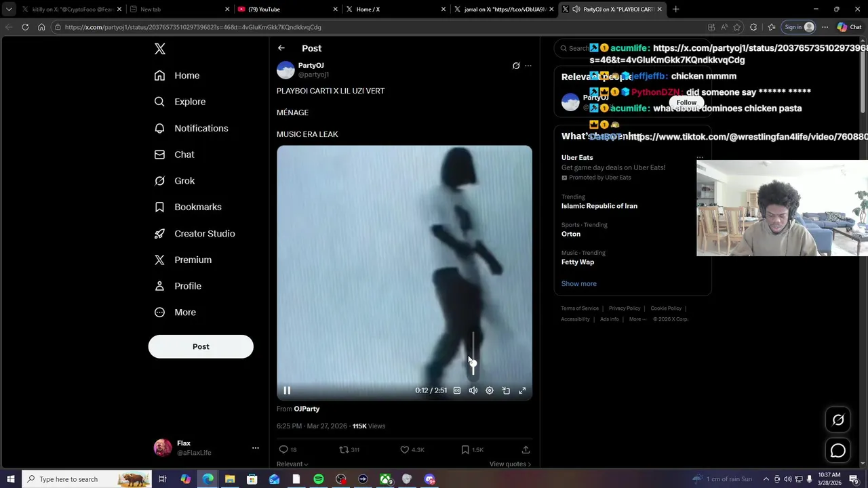This screenshot has height=488, width=868.
Task: Click Show more under trends
Action: [x=579, y=284]
